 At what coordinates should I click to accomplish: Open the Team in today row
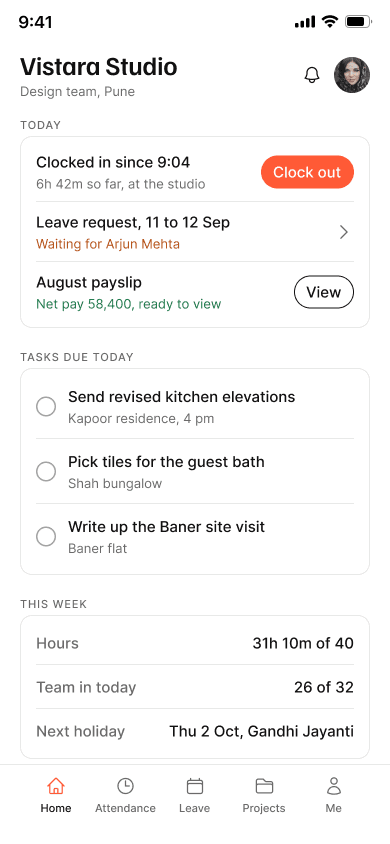(x=195, y=687)
